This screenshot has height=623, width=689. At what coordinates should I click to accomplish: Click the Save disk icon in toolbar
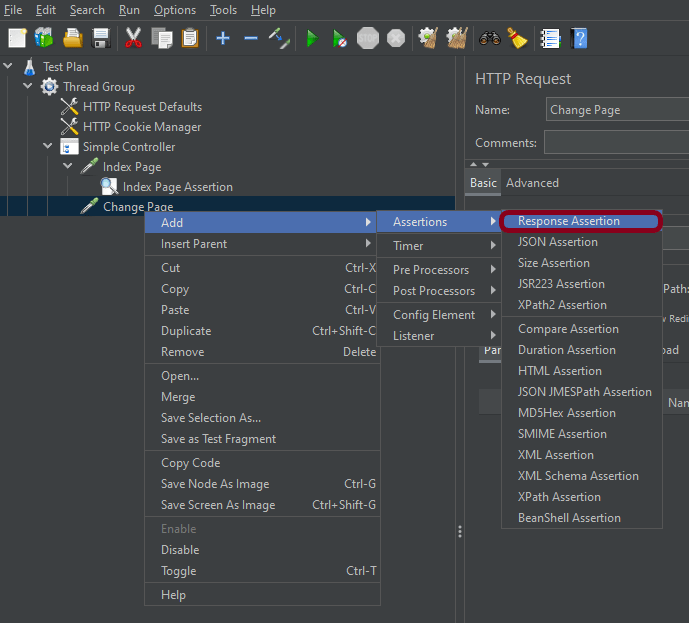(x=101, y=38)
